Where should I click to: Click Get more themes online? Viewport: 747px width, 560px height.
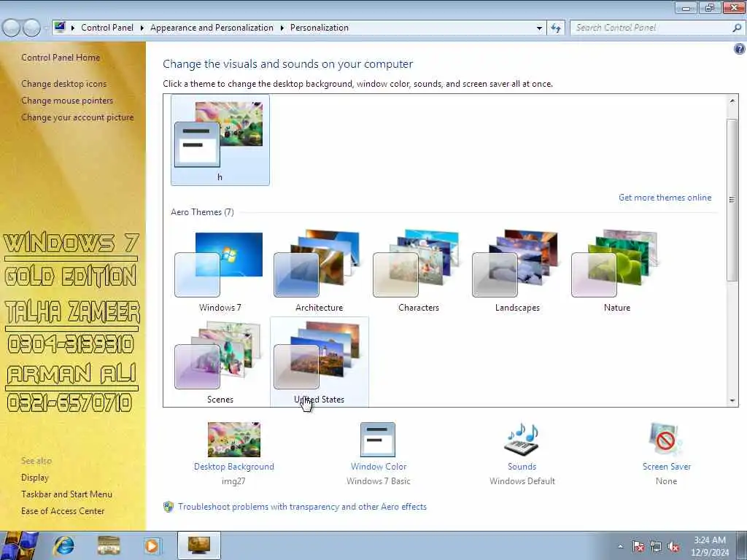(665, 197)
